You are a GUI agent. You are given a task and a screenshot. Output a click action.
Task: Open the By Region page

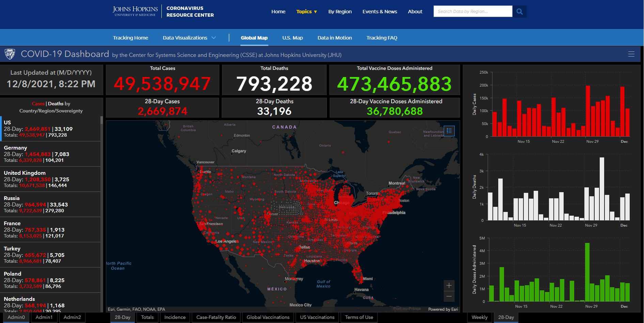pos(340,12)
